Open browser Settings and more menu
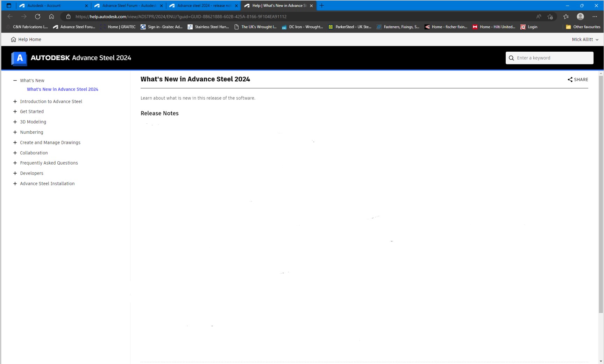 point(595,16)
